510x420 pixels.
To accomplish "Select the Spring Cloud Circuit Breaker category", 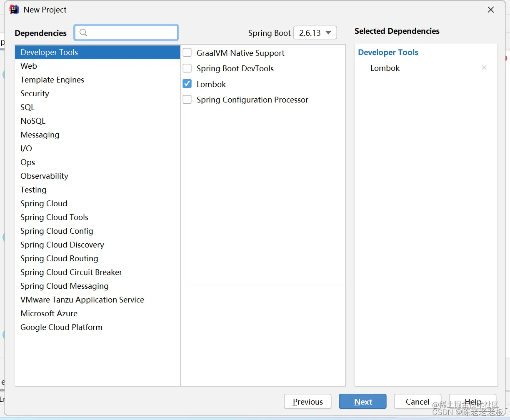I will (97, 272).
